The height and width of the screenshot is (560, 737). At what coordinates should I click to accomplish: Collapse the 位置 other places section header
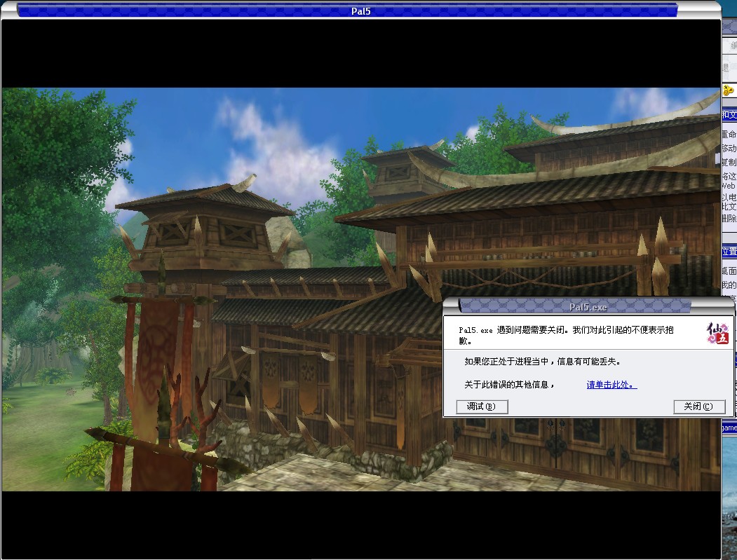tap(729, 252)
